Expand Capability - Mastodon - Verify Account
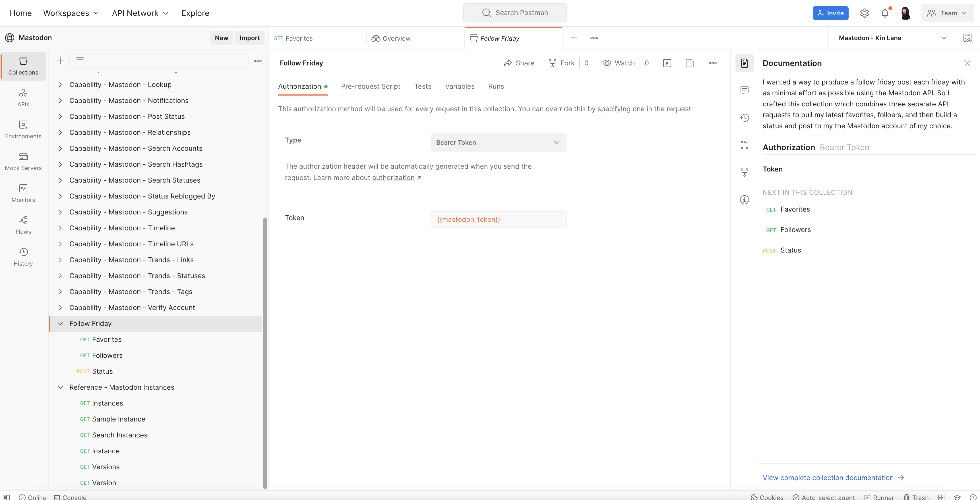The width and height of the screenshot is (980, 500). (x=60, y=307)
